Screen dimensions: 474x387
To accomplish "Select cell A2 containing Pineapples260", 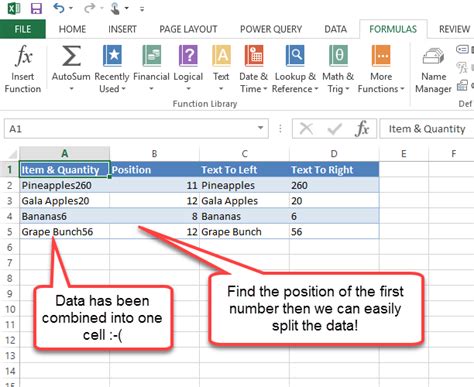I will click(x=64, y=185).
